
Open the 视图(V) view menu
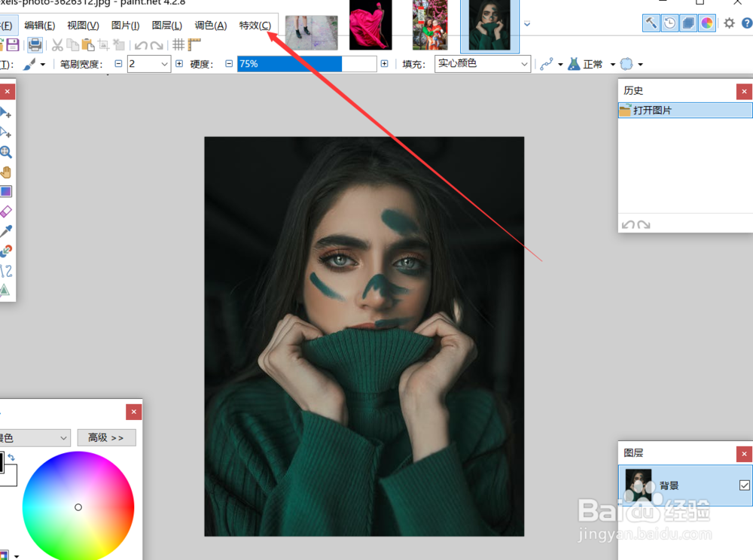[83, 26]
